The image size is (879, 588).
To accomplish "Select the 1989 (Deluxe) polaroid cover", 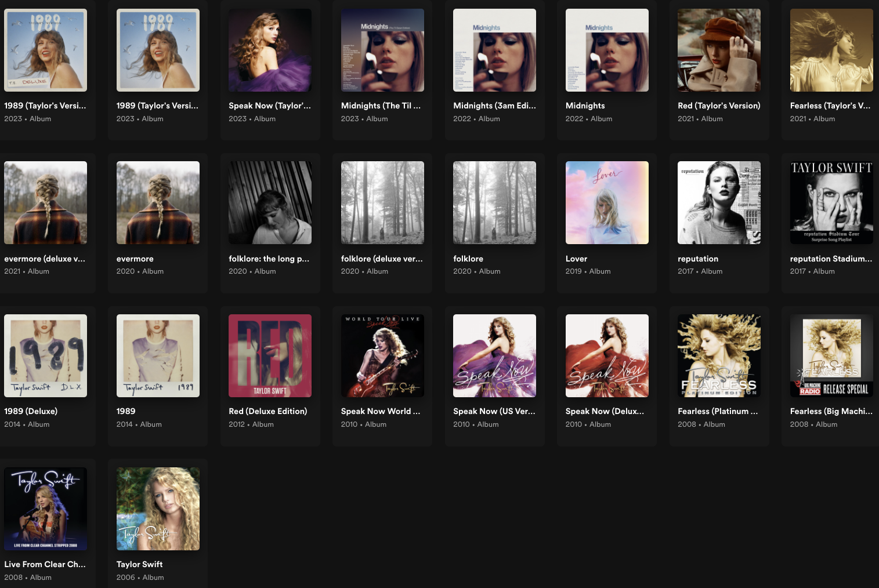I will (45, 355).
